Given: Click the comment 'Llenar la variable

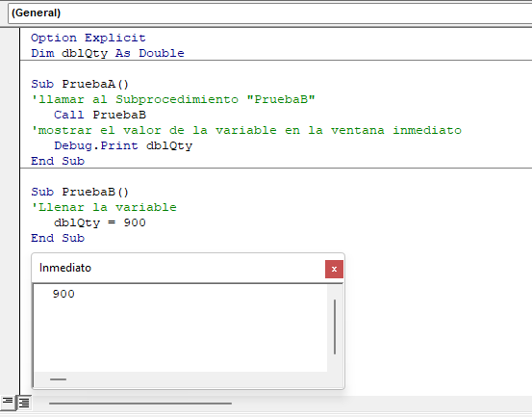Looking at the screenshot, I should 104,207.
